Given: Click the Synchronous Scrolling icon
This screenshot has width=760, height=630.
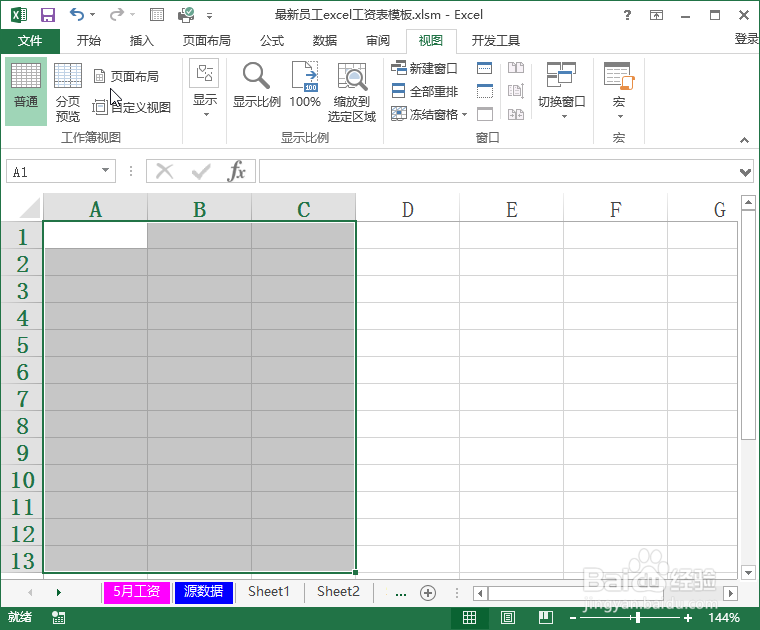Looking at the screenshot, I should pyautogui.click(x=516, y=91).
